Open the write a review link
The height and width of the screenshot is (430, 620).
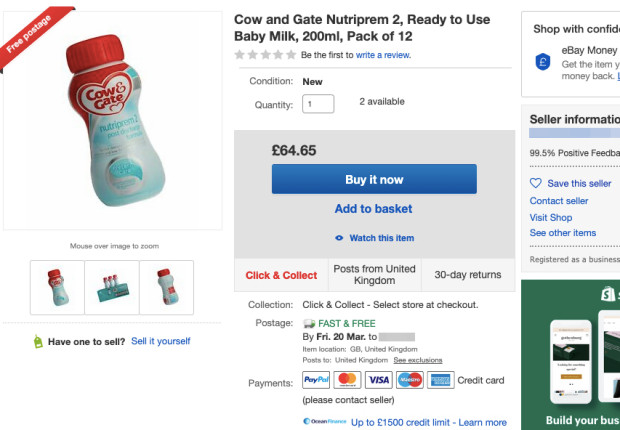click(383, 55)
